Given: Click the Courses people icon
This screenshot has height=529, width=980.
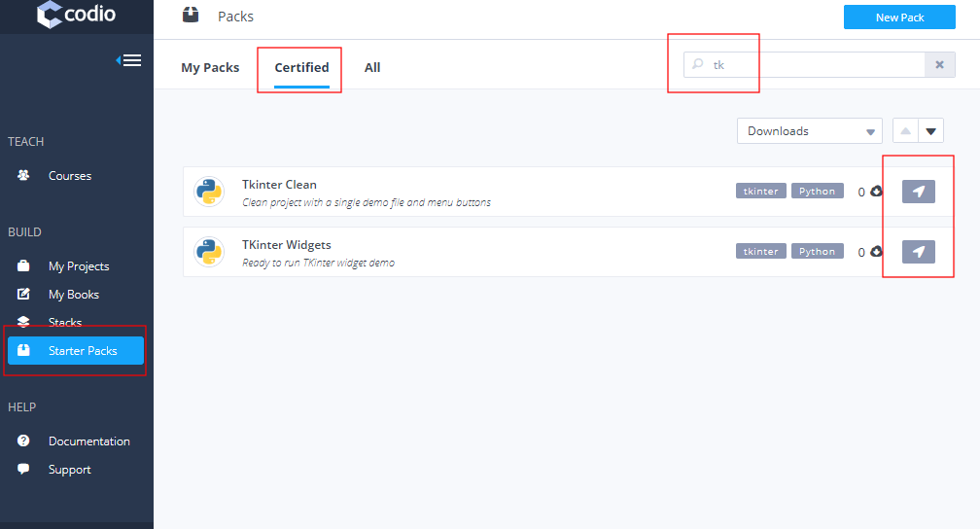Looking at the screenshot, I should pyautogui.click(x=23, y=175).
